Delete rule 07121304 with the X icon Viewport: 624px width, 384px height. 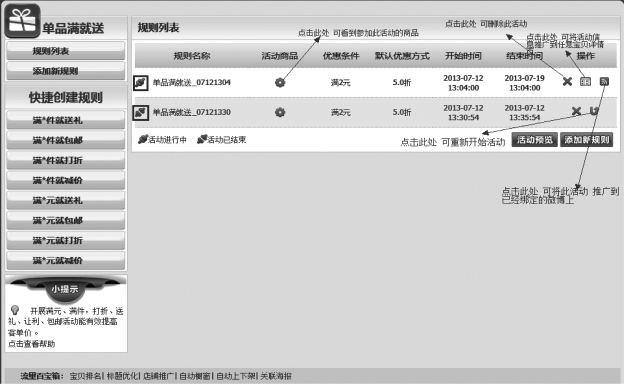tap(567, 82)
